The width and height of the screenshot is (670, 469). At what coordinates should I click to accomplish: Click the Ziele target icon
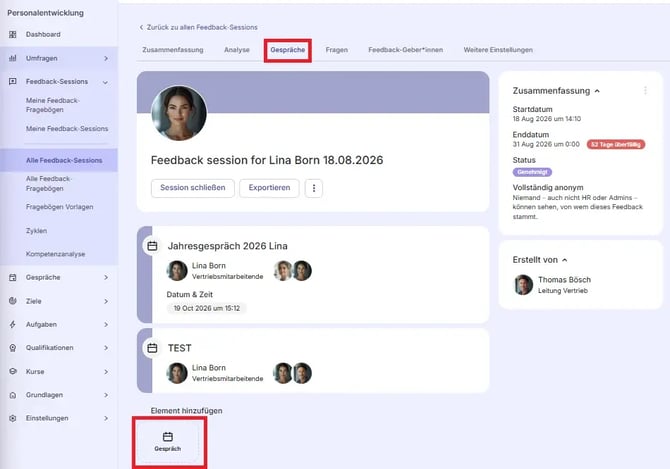[x=13, y=301]
